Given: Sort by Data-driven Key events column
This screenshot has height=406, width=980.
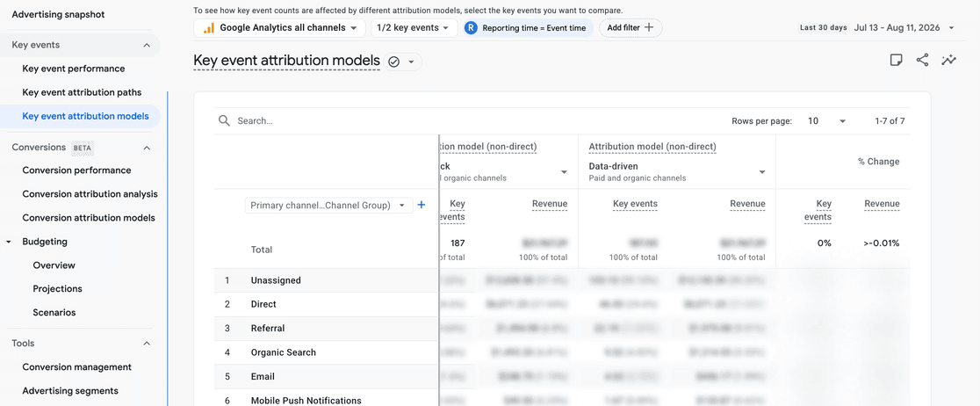Looking at the screenshot, I should click(634, 204).
